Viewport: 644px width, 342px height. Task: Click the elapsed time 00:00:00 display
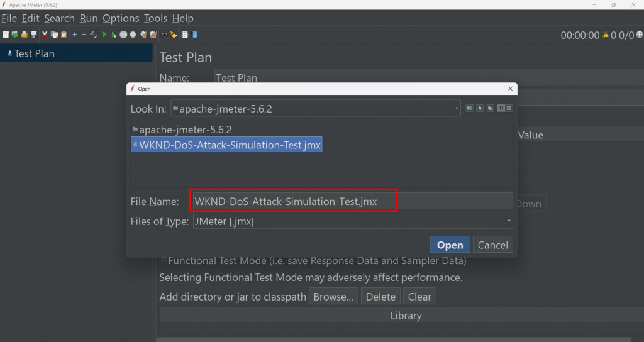pos(580,35)
